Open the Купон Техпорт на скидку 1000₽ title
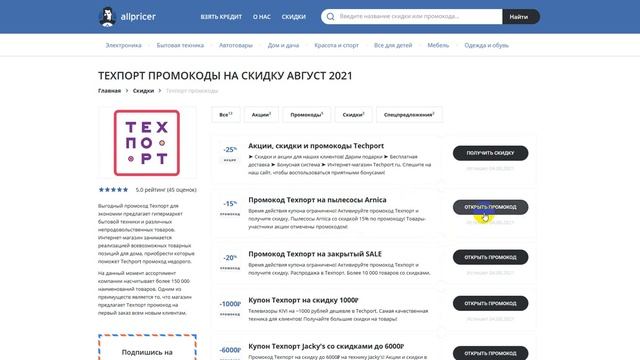 click(x=303, y=300)
